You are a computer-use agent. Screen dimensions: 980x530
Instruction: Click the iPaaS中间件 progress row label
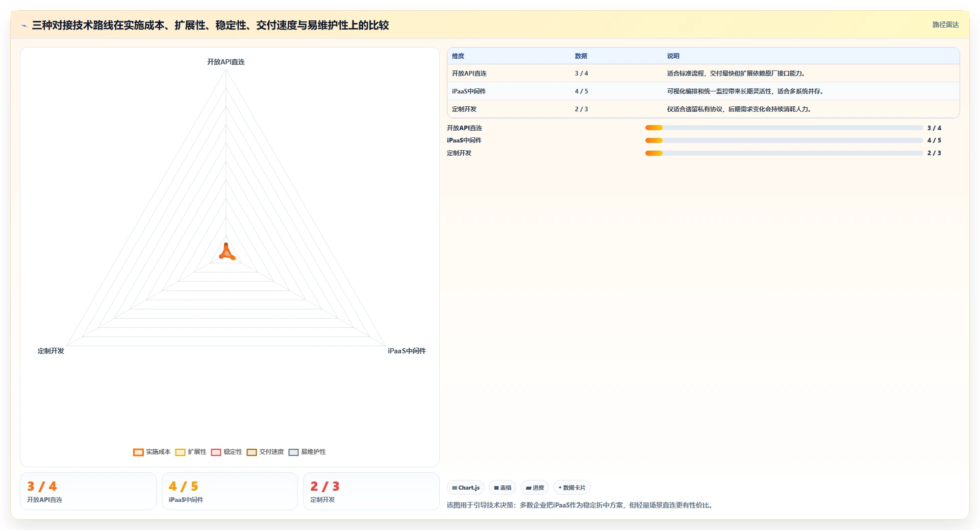464,140
